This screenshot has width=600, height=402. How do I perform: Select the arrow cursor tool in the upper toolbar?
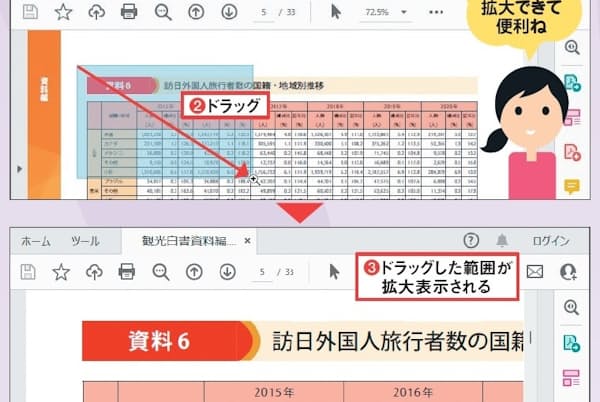point(336,12)
